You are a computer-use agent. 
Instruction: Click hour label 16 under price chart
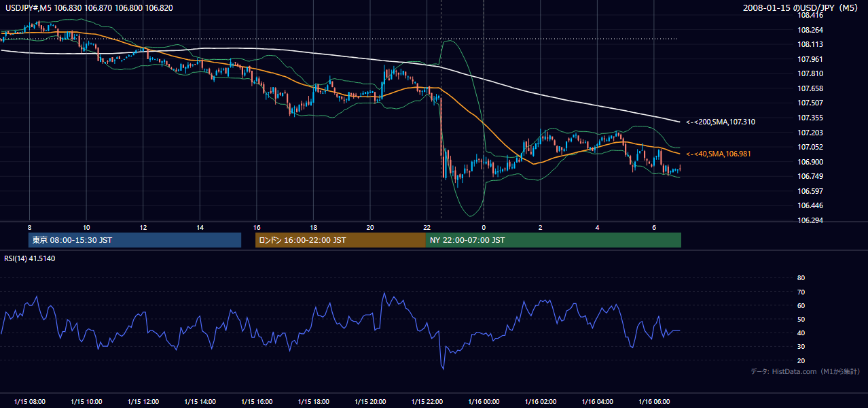(256, 227)
